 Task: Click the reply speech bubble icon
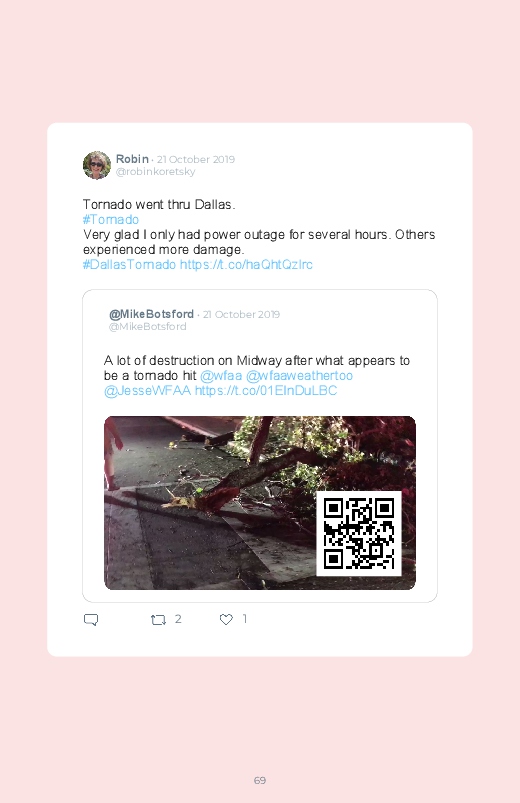click(x=91, y=620)
